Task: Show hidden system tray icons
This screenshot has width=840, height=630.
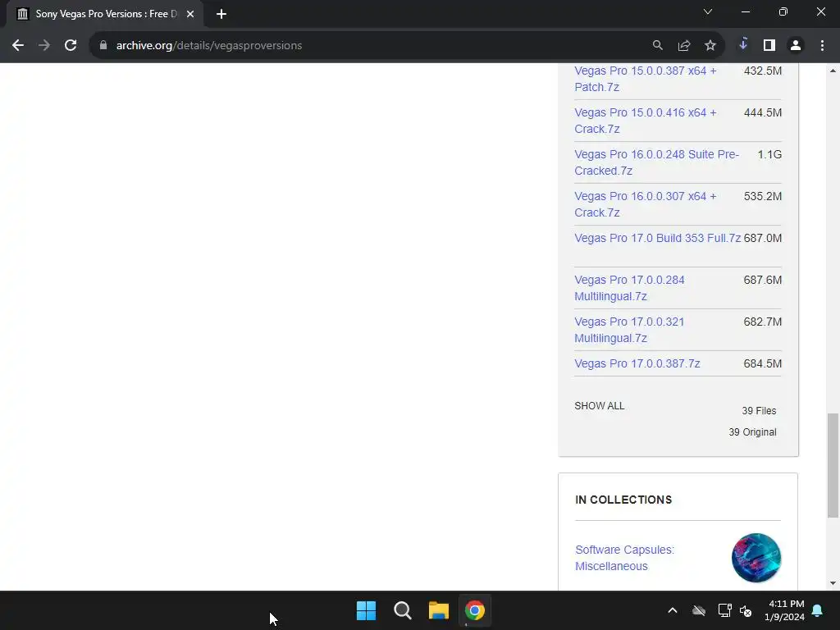Action: (673, 610)
